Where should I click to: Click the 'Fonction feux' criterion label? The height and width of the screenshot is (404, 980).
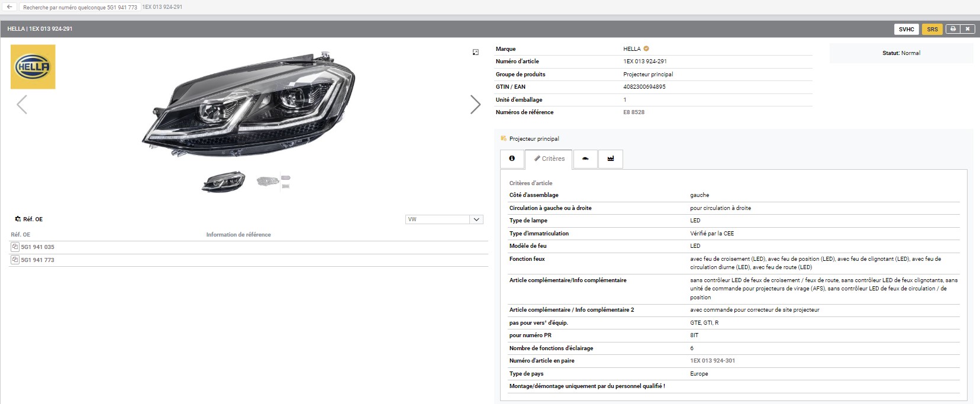[527, 259]
